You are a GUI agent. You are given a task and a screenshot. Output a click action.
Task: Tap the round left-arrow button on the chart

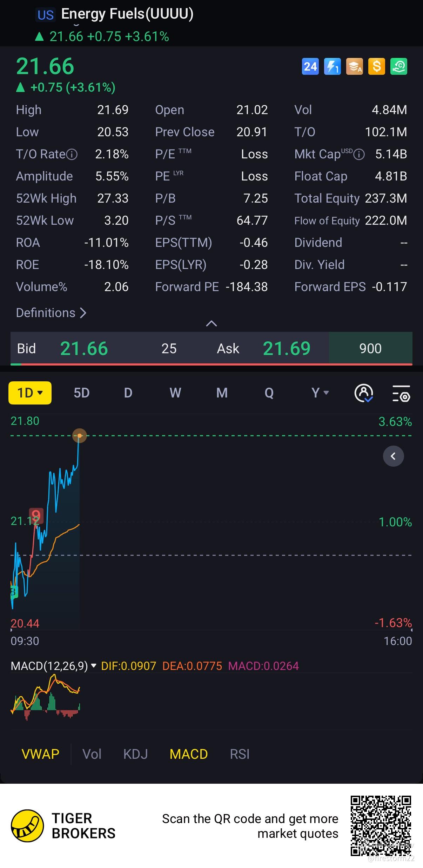click(393, 456)
